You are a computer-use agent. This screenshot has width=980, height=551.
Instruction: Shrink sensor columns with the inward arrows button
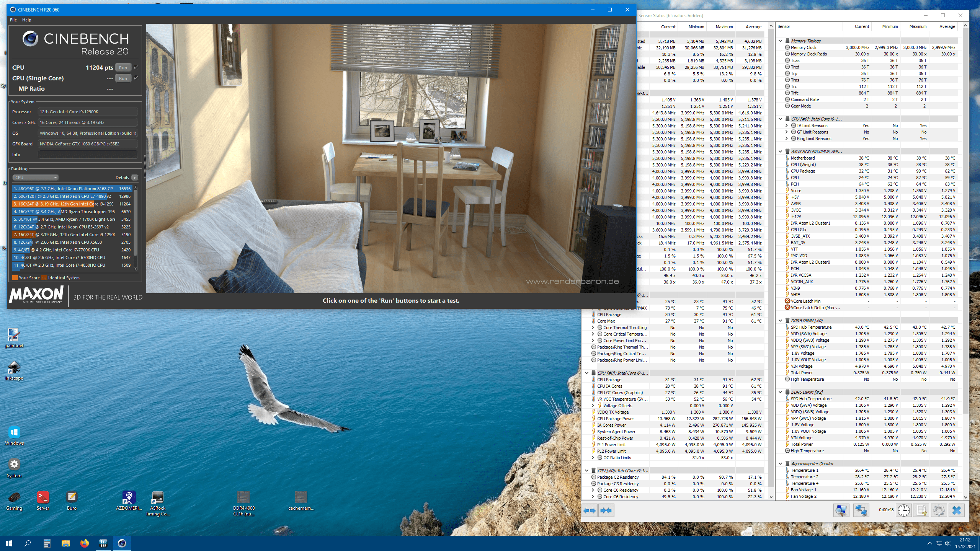[x=606, y=510]
